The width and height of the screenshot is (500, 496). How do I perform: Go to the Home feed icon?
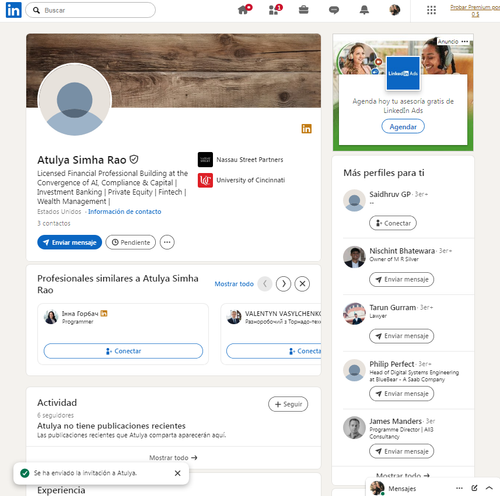pos(244,10)
